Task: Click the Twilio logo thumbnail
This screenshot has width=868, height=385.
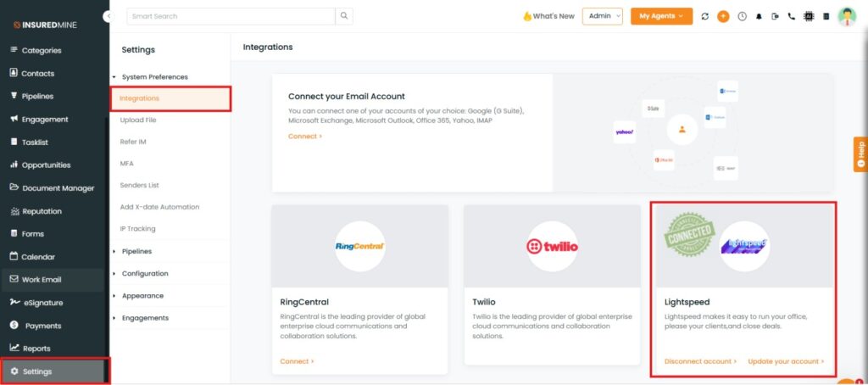Action: coord(552,246)
